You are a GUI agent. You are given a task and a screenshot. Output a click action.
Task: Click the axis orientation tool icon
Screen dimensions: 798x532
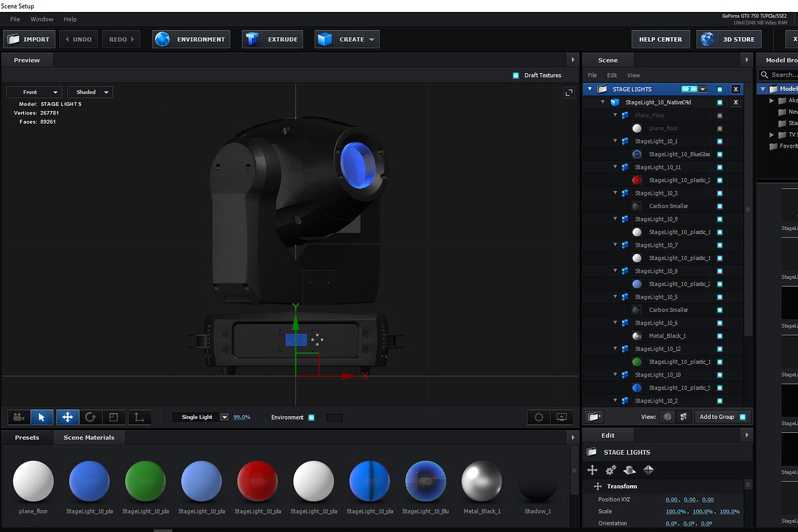click(x=139, y=418)
